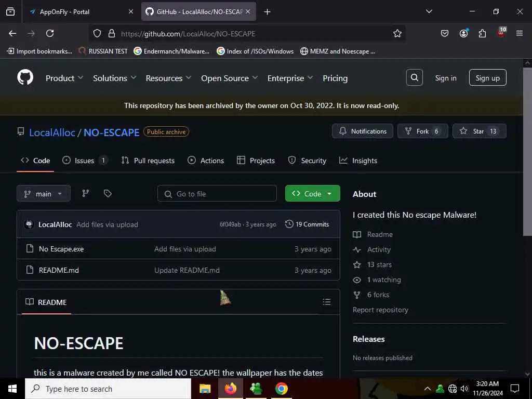
Task: Switch to the Issues tab
Action: click(x=85, y=161)
